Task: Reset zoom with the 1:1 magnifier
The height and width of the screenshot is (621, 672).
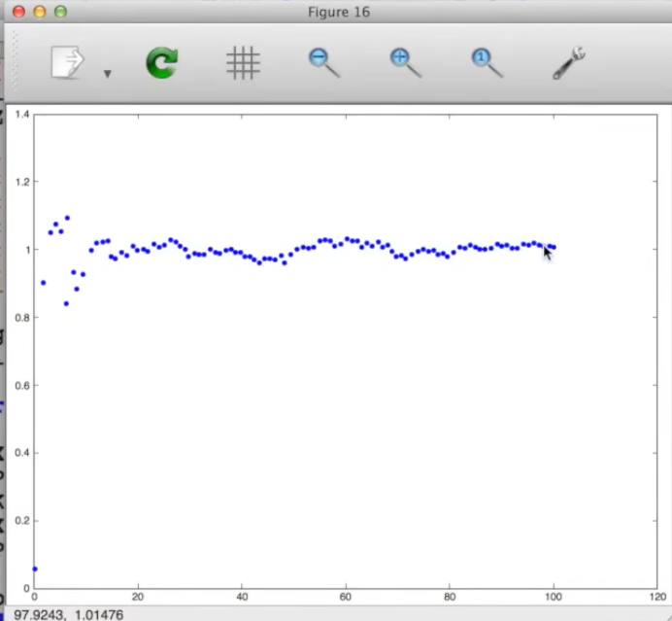Action: (x=487, y=62)
